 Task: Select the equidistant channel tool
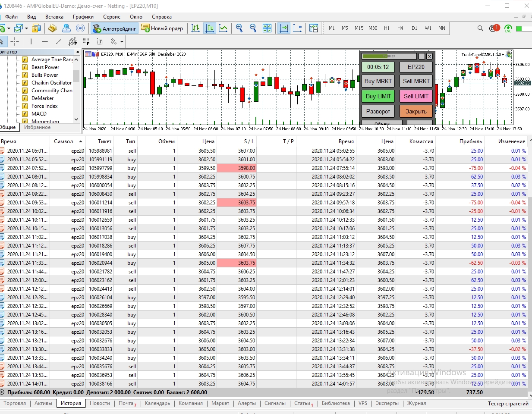72,41
